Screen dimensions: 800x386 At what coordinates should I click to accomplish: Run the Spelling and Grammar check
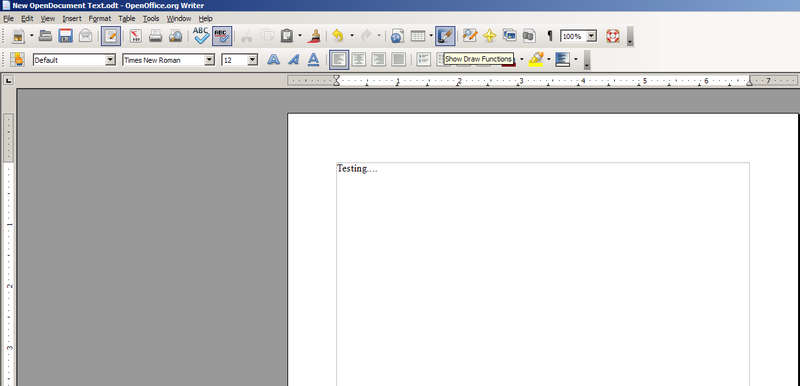coord(201,36)
